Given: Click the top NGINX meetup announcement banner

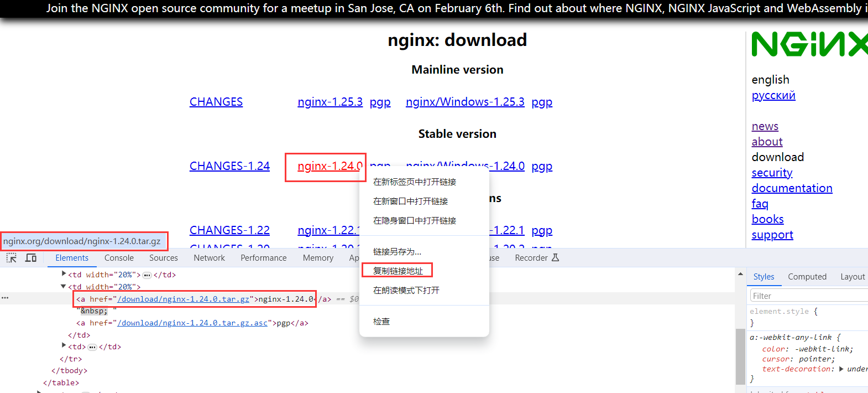Looking at the screenshot, I should [x=434, y=8].
